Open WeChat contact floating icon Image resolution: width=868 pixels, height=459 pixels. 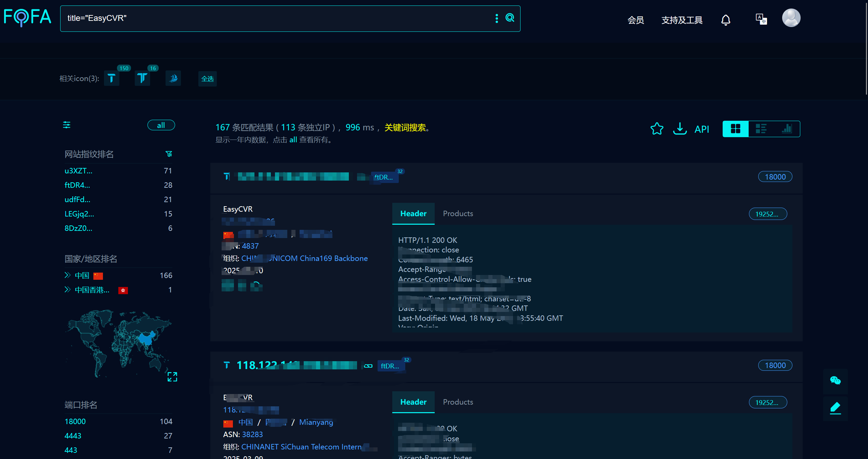(835, 380)
